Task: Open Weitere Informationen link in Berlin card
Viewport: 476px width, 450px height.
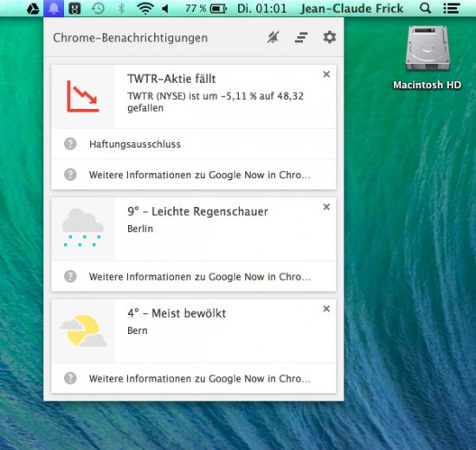Action: coord(199,277)
